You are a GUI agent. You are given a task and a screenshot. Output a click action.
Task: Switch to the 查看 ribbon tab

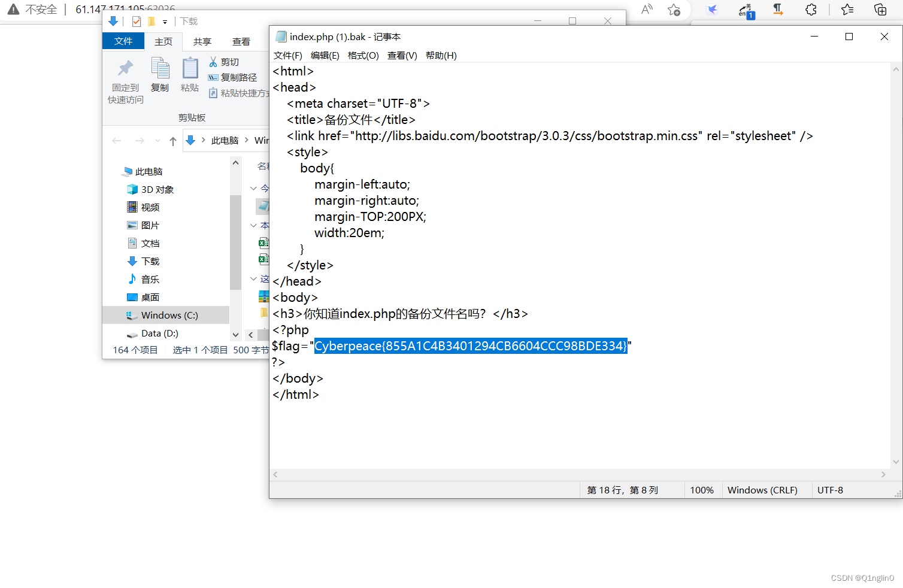pos(241,41)
